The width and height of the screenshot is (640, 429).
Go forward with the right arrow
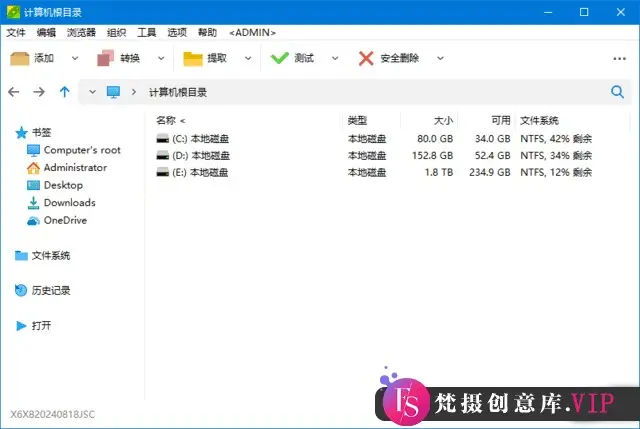[x=39, y=92]
